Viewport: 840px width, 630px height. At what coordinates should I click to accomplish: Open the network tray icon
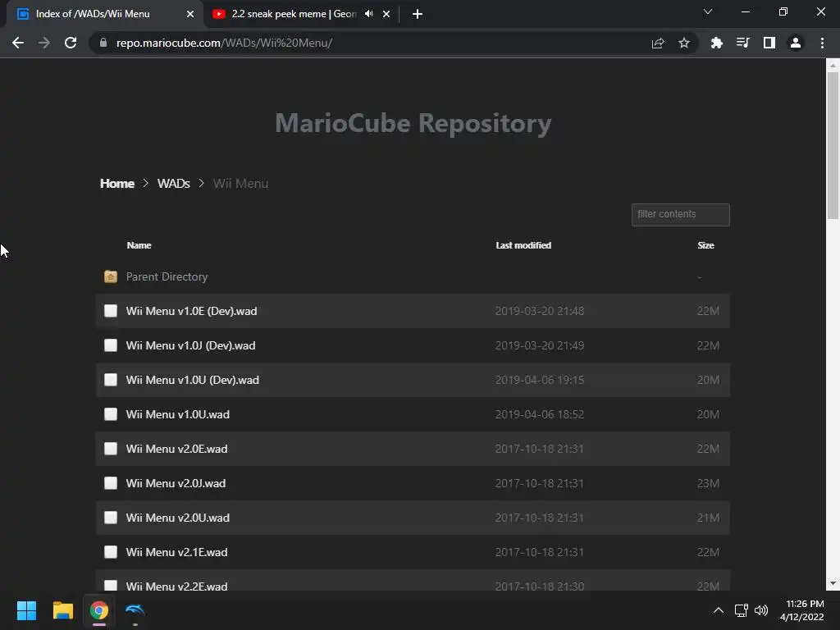point(742,610)
